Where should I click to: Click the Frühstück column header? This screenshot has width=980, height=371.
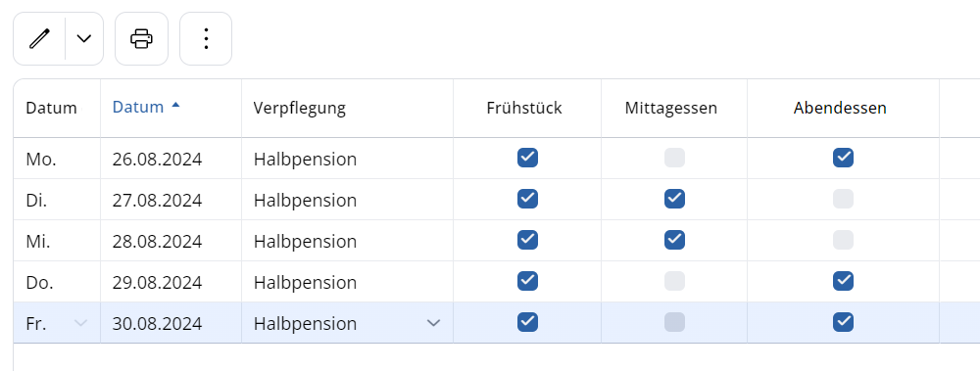click(524, 108)
